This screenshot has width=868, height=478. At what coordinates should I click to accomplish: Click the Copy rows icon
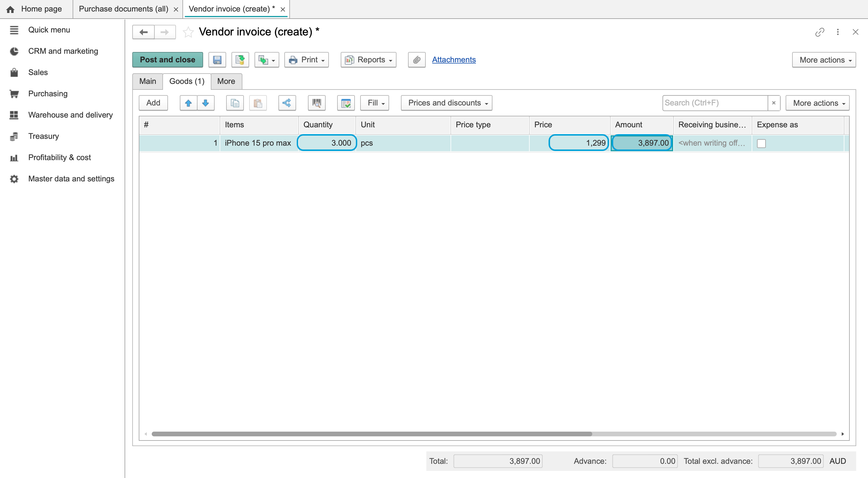235,103
